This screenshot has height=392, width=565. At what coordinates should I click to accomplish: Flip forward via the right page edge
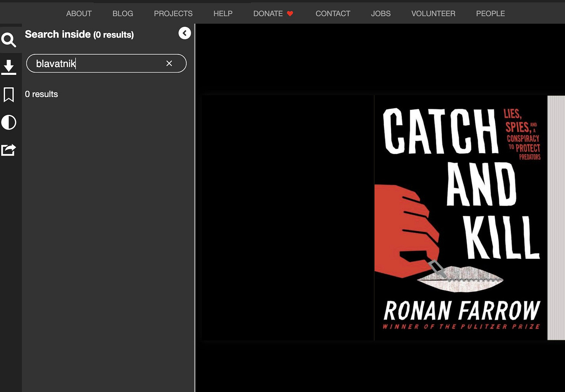coord(556,218)
